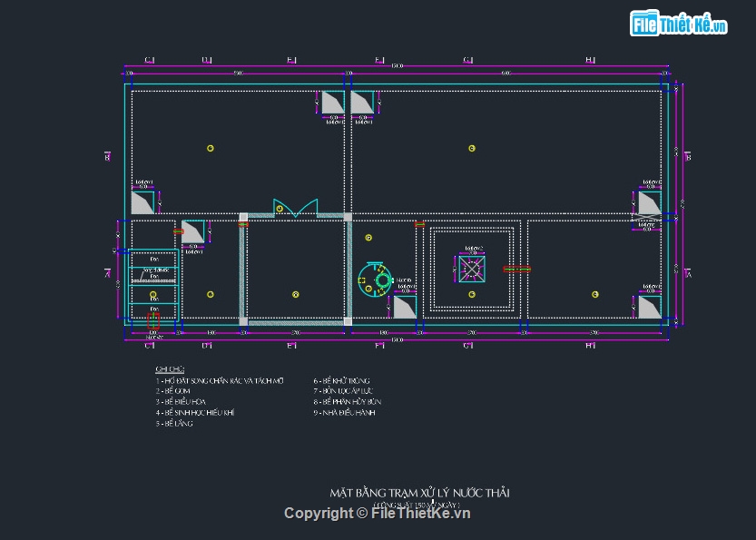
Task: Select the double-door swing symbol
Action: point(296,208)
